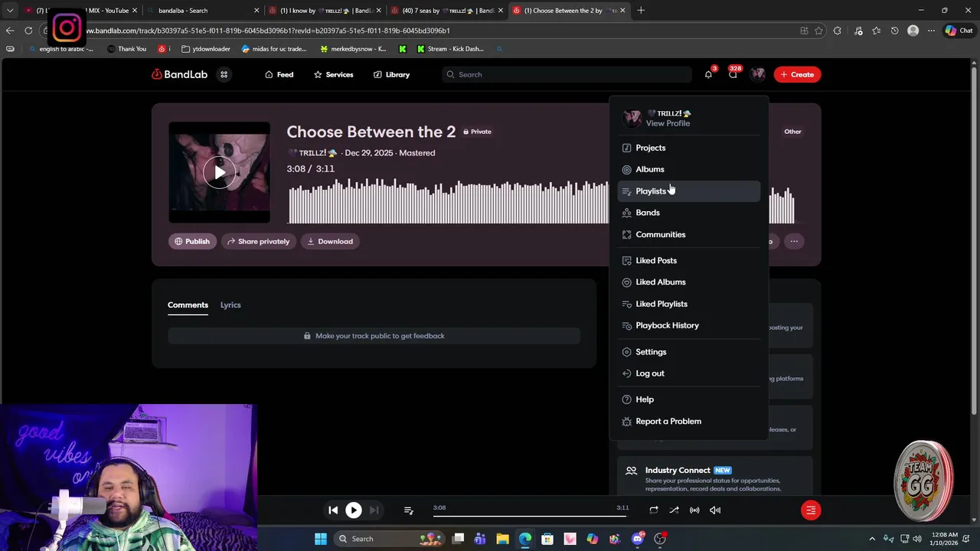This screenshot has height=551, width=980.
Task: Open the Copilot Chat button
Action: 959,31
